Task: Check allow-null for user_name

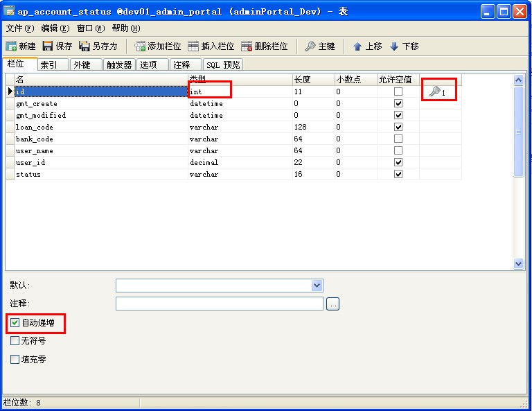Action: click(398, 150)
